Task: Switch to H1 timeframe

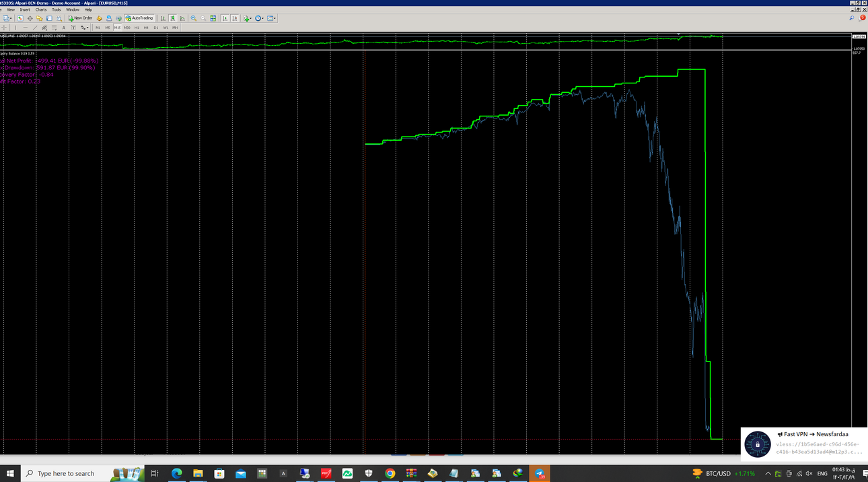Action: 137,28
